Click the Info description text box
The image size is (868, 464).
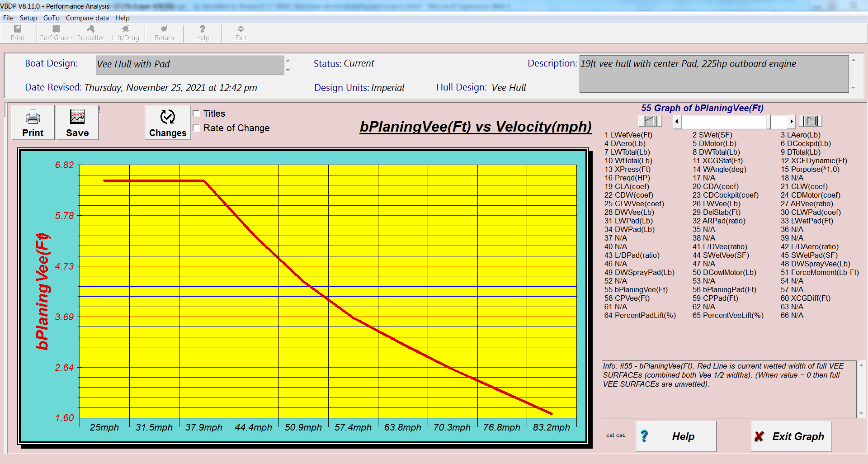click(x=729, y=389)
